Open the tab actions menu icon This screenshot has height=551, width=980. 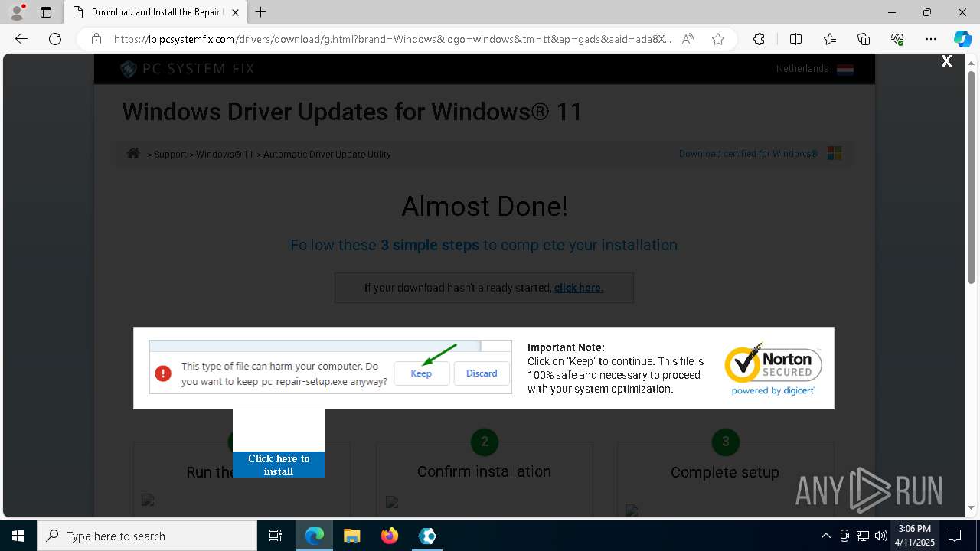coord(46,12)
